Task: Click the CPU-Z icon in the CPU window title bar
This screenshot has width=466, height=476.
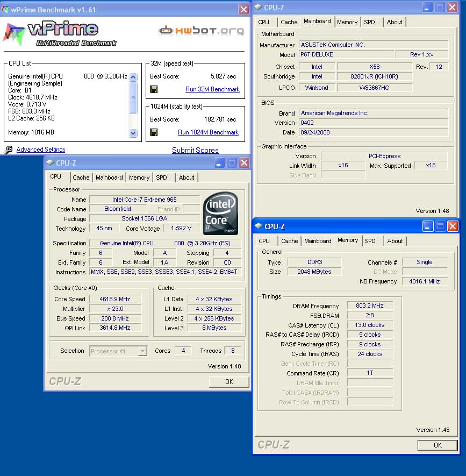Action: pyautogui.click(x=50, y=163)
